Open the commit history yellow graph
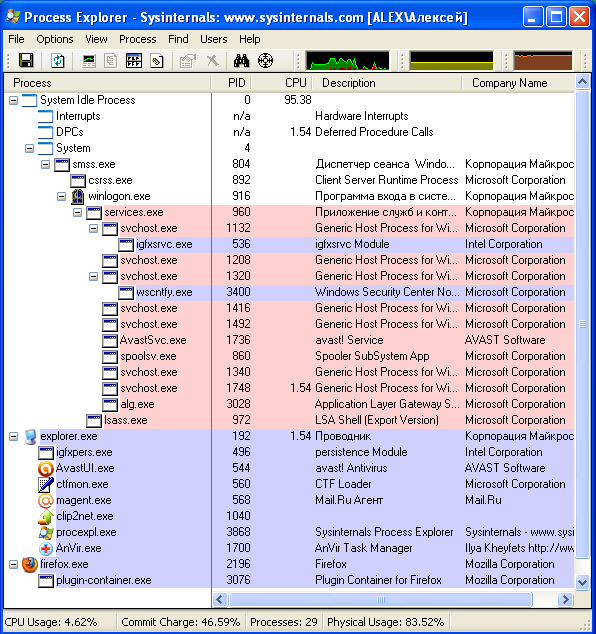596x634 pixels. [x=451, y=61]
